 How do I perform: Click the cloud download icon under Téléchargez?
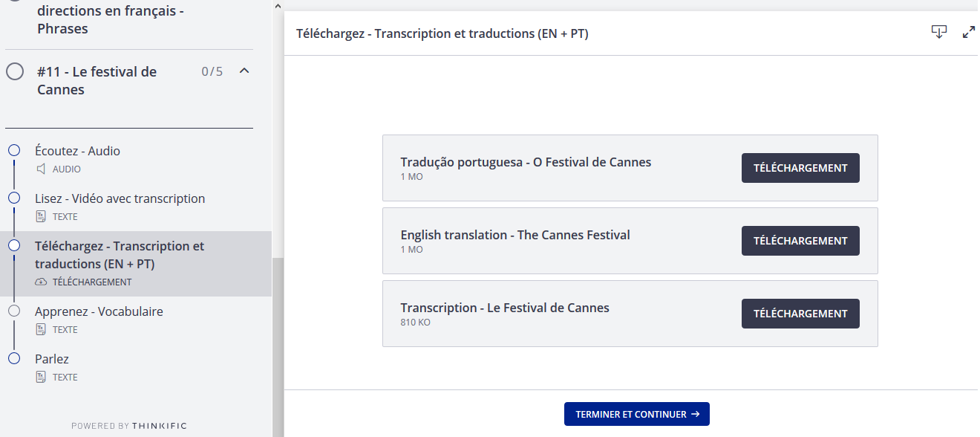point(42,282)
